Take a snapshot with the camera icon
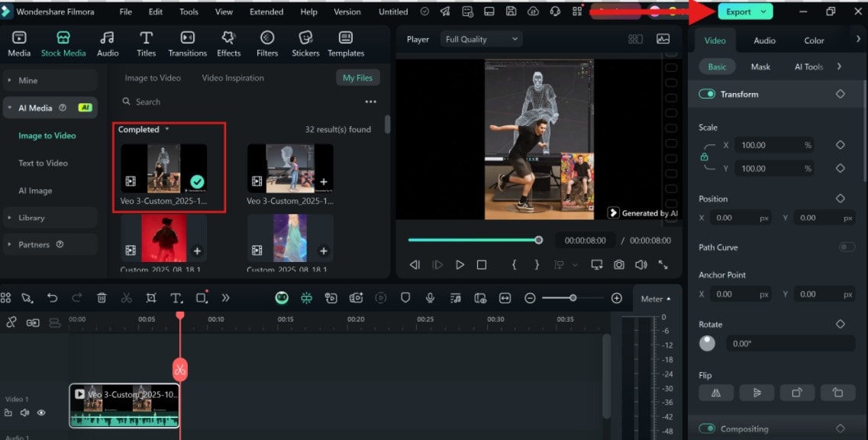 619,265
